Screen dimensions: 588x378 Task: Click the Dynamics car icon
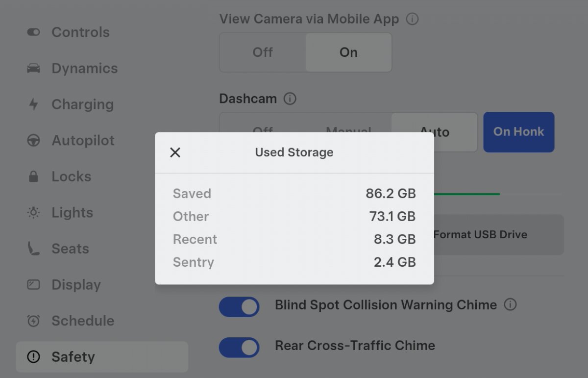[x=33, y=68]
